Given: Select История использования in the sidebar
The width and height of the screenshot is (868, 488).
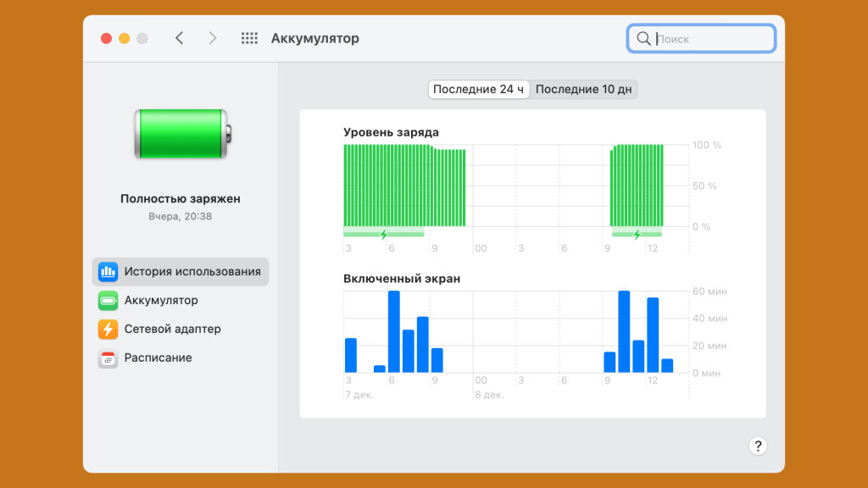Looking at the screenshot, I should coord(181,272).
